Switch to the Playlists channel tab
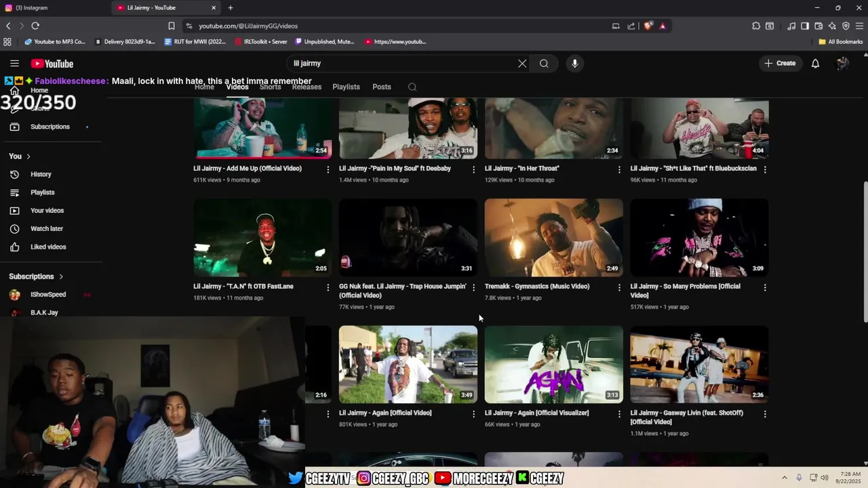868x488 pixels. click(346, 87)
